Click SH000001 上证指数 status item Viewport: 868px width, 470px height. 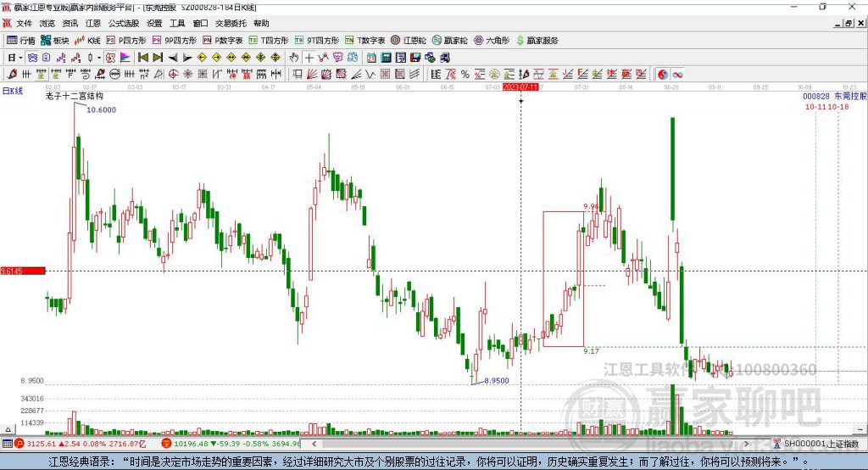[816, 444]
